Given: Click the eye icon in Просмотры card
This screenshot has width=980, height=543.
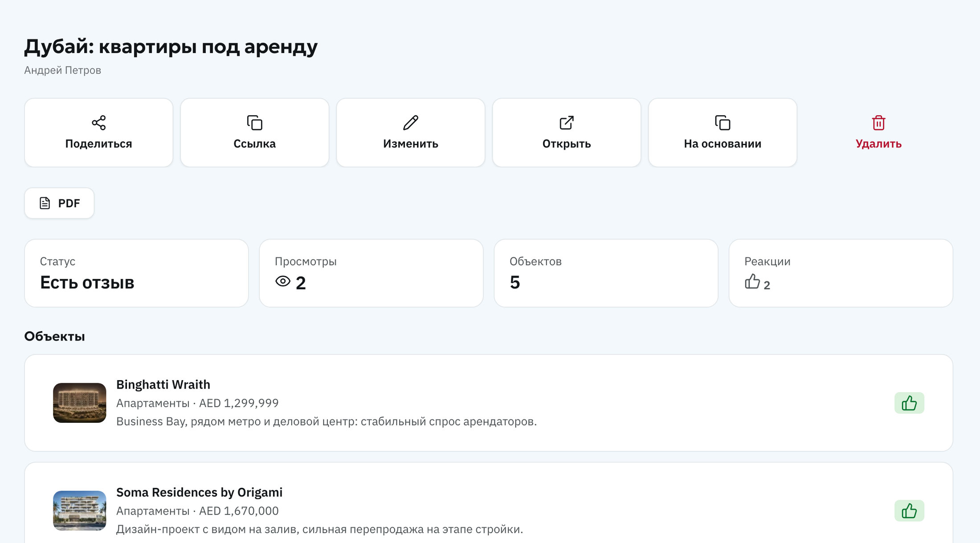Looking at the screenshot, I should point(283,281).
